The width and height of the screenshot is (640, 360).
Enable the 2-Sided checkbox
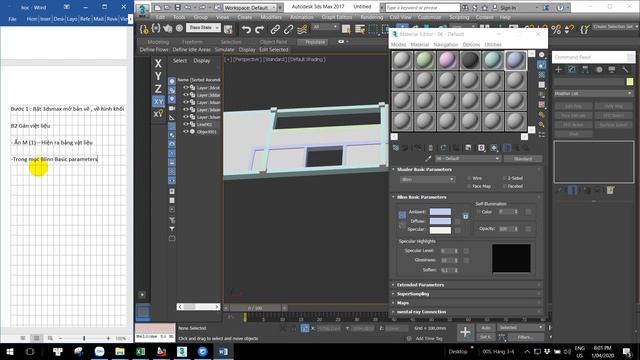click(504, 178)
